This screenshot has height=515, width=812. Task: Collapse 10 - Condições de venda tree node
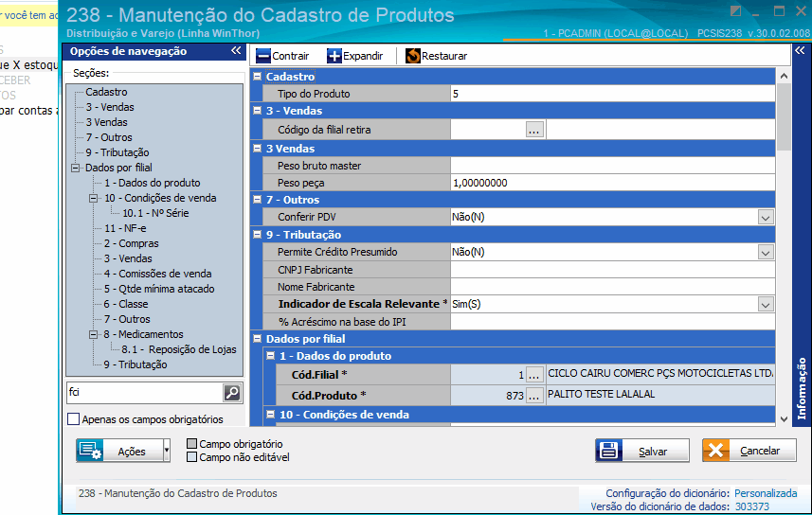click(93, 198)
